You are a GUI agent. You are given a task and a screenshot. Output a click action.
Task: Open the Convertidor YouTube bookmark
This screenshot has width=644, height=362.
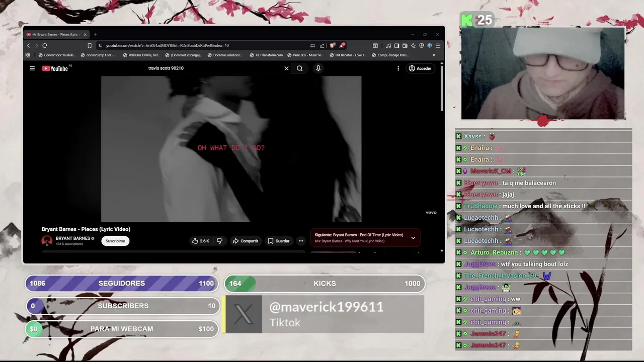(57, 55)
